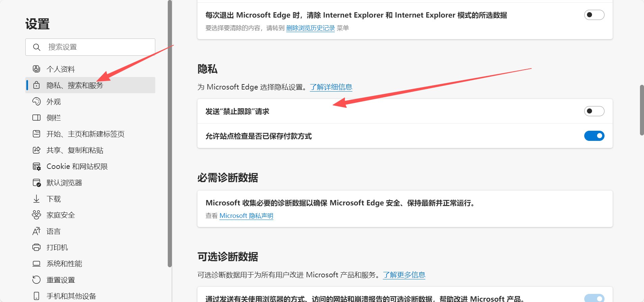Select 默认浏览器 in the sidebar
Screen dimensions: 644x302
coord(90,182)
